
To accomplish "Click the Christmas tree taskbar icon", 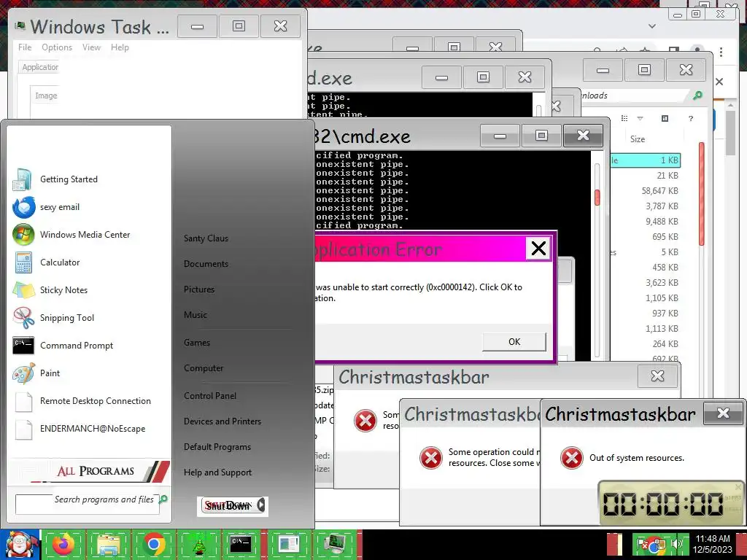I will [x=198, y=544].
